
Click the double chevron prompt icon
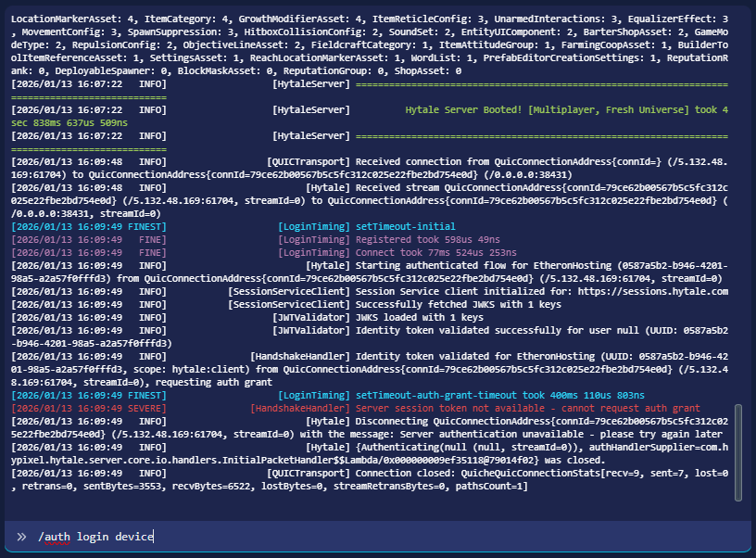[21, 536]
